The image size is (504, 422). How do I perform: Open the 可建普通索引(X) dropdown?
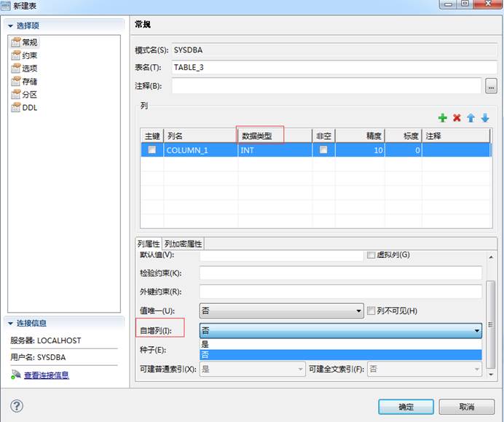point(252,369)
